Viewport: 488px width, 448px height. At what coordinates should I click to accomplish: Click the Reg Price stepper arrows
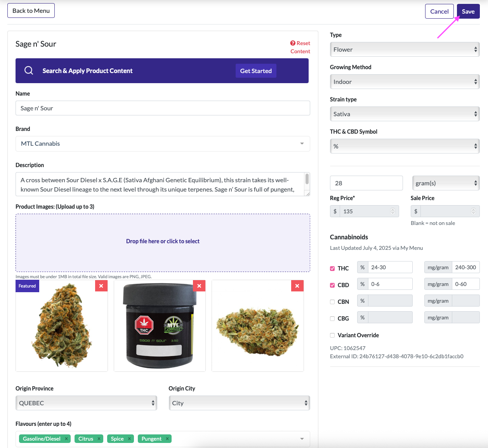click(392, 211)
